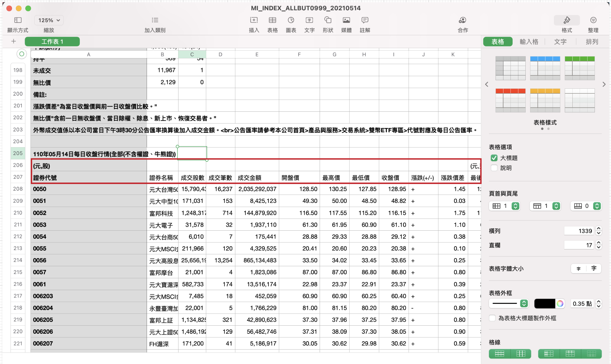Switch to the 表格 inspector tab

click(x=498, y=42)
